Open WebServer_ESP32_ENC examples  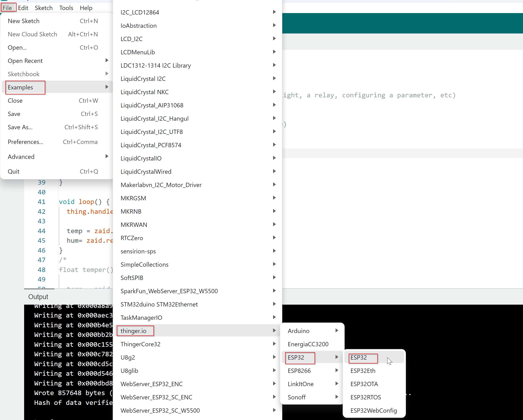point(197,384)
